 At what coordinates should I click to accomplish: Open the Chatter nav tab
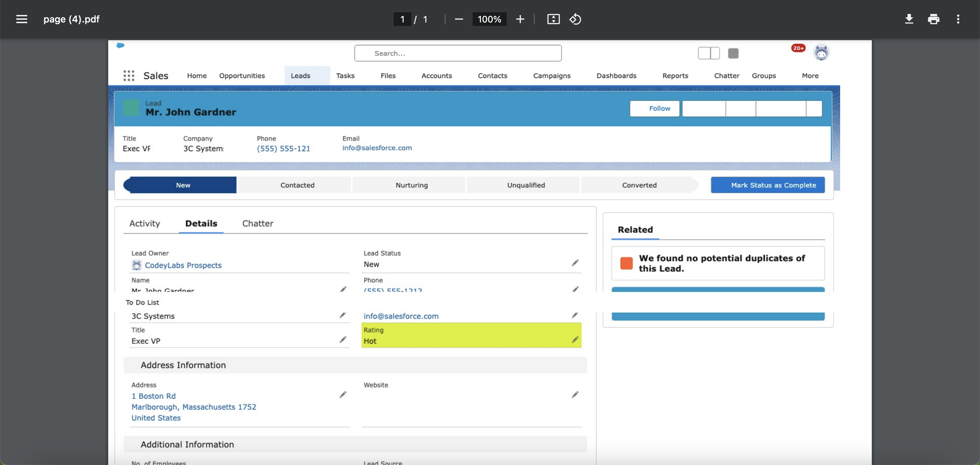(726, 75)
